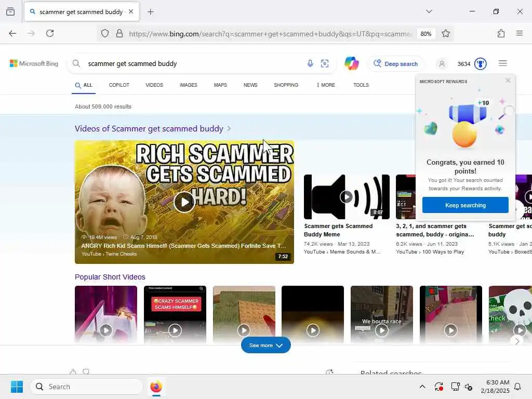The width and height of the screenshot is (532, 399).
Task: Open the muted volume tray icon
Action: coord(469,387)
